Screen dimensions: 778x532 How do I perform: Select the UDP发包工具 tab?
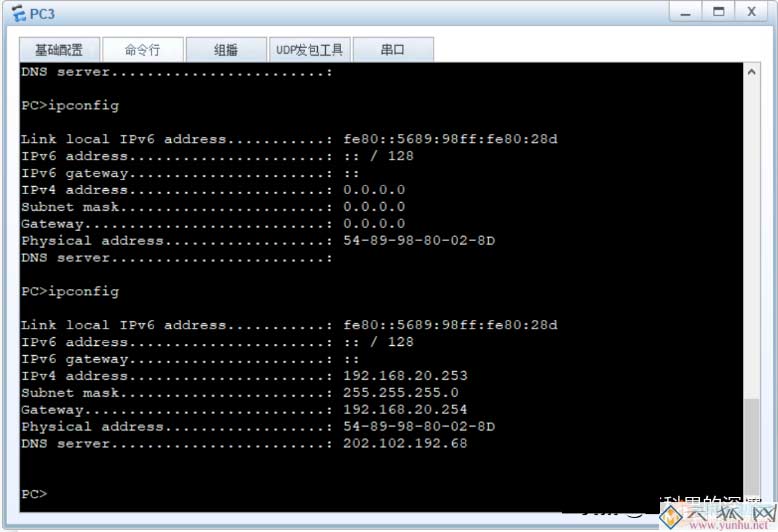[310, 50]
